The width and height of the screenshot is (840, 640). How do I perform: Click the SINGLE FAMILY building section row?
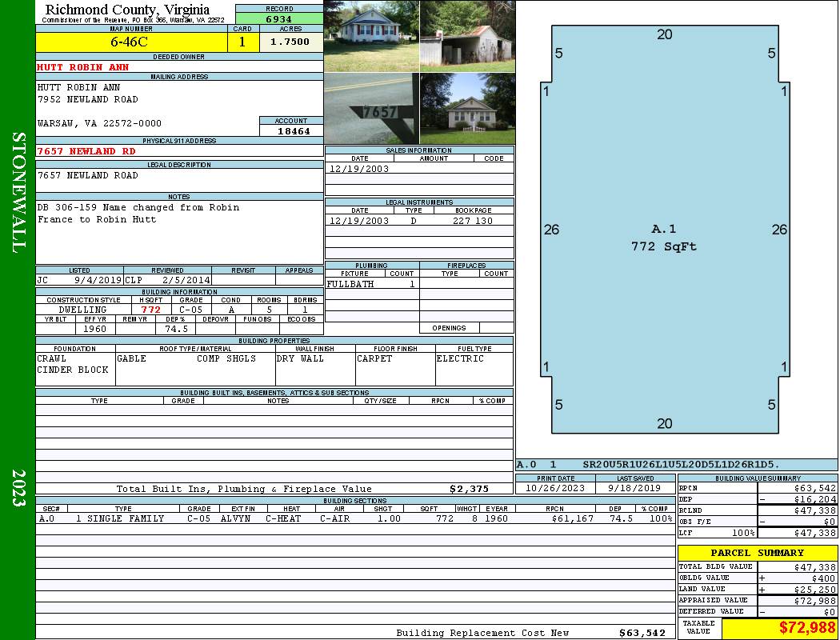click(x=124, y=518)
